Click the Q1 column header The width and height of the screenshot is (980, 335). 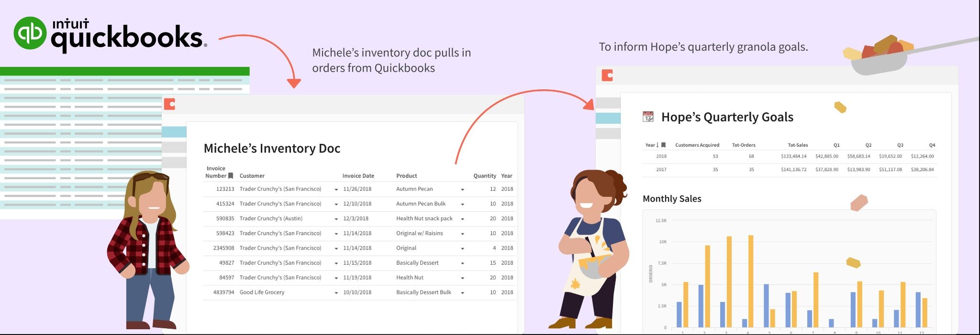coord(836,145)
